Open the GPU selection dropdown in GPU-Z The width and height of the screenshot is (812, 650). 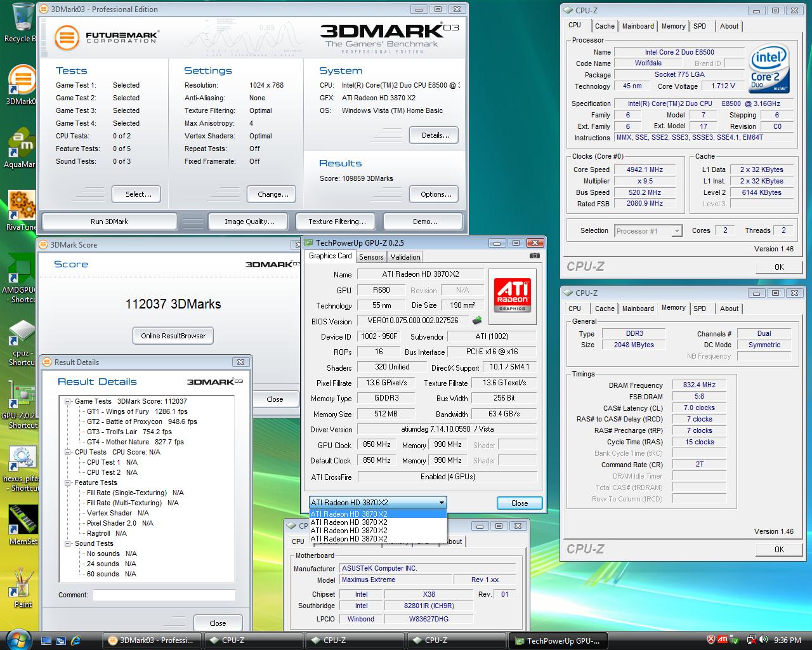(x=378, y=503)
